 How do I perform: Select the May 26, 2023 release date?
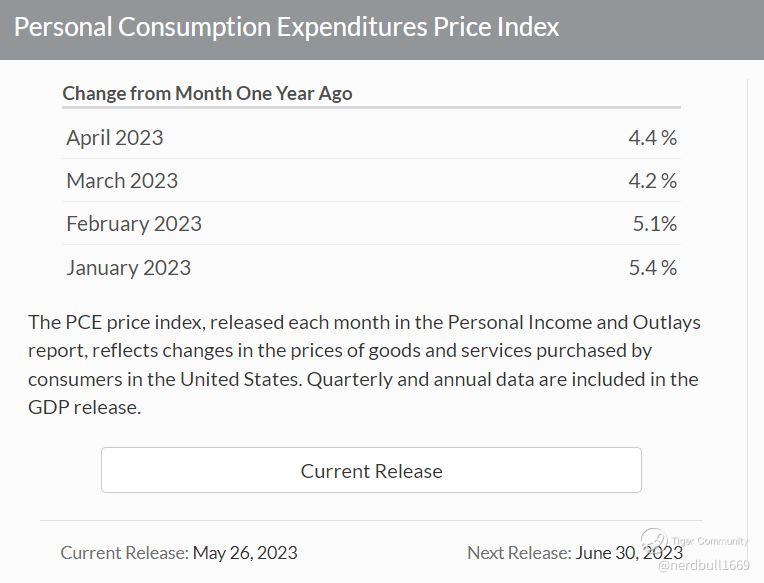[x=245, y=552]
